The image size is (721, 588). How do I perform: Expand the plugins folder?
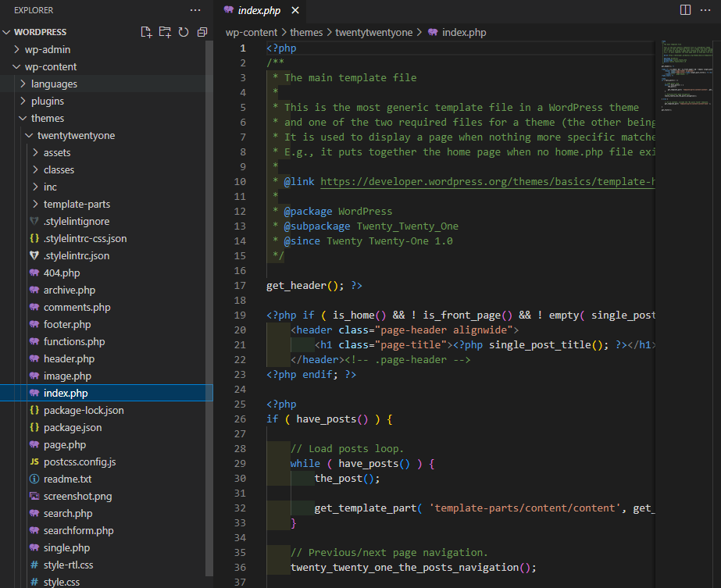tap(47, 101)
